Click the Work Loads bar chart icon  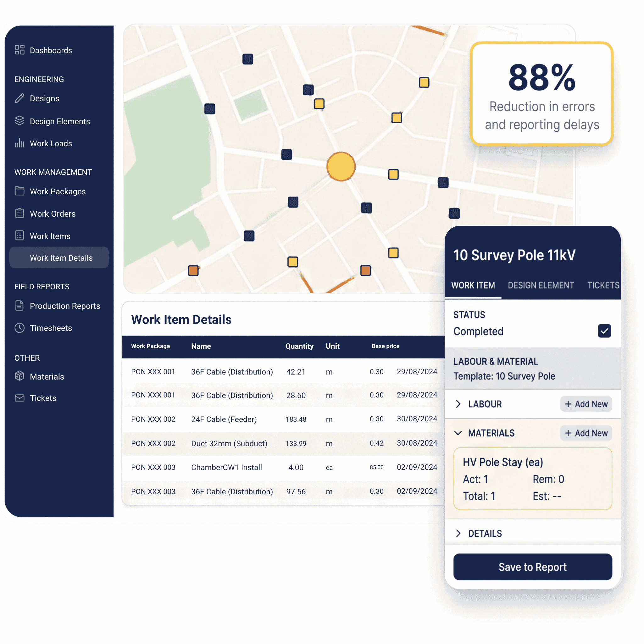coord(20,143)
